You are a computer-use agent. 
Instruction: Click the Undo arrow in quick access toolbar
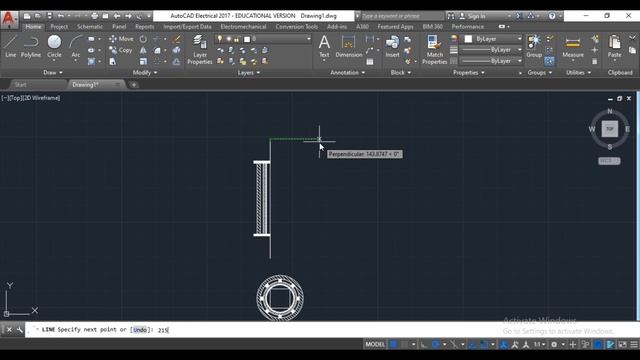click(61, 16)
